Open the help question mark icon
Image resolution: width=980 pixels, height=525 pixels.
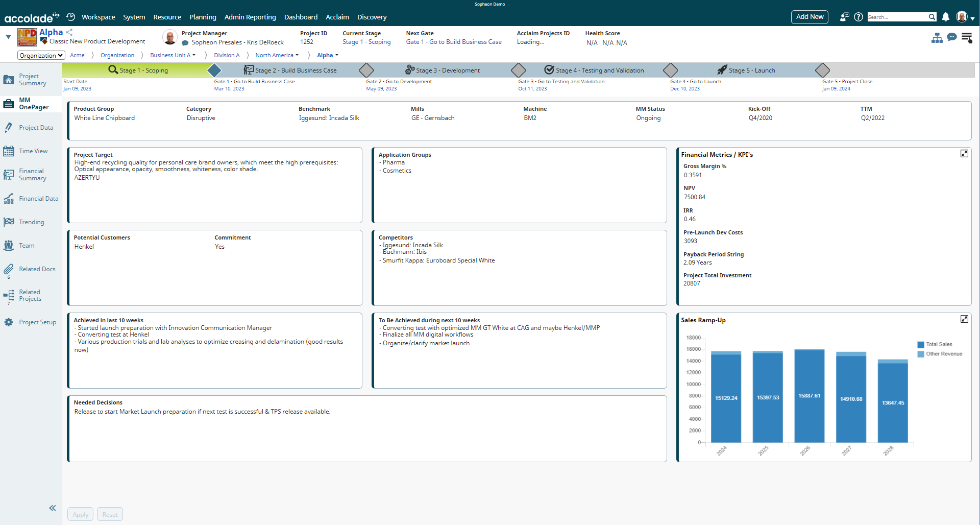859,17
